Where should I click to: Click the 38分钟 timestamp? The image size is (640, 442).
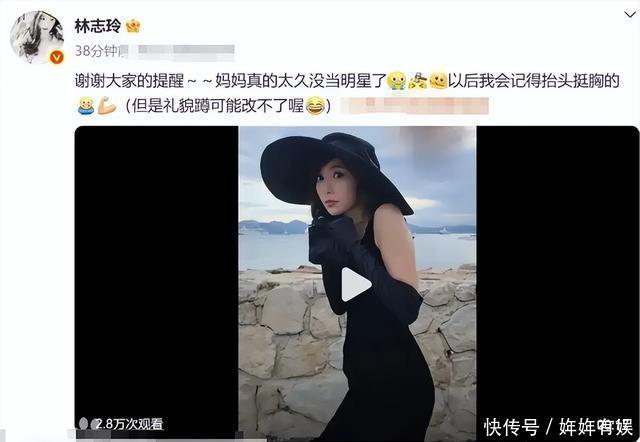coord(96,51)
